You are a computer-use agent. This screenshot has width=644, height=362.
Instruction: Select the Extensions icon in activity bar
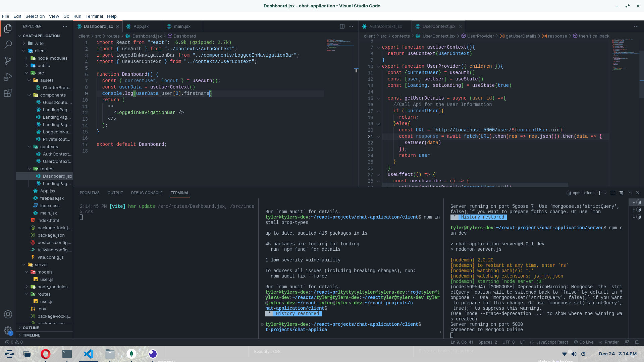click(8, 93)
